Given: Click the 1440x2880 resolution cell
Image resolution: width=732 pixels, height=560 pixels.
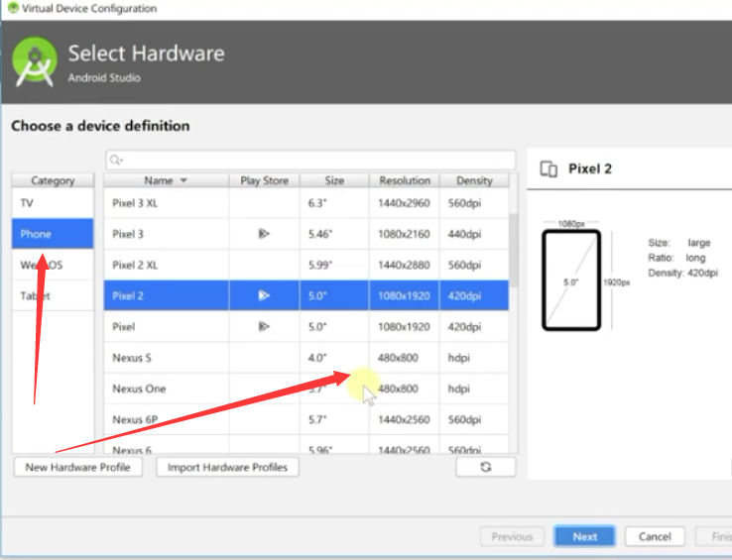Looking at the screenshot, I should tap(404, 265).
